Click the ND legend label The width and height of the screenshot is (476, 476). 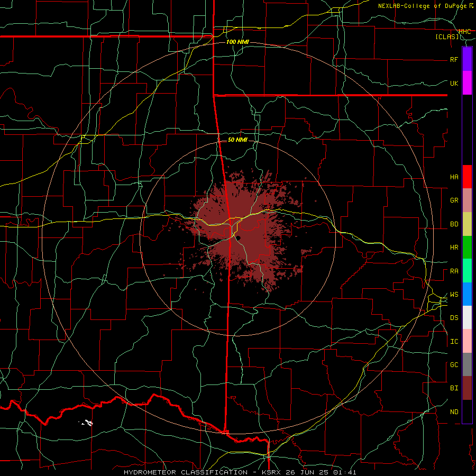pos(454,412)
